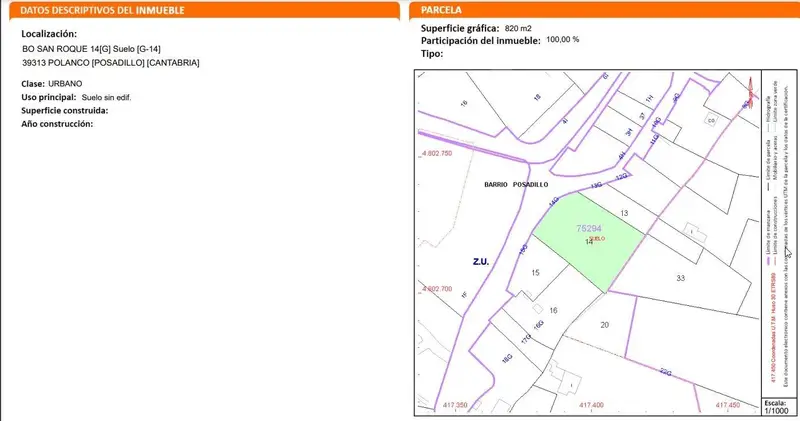Click the north arrow compass on map
Viewport: 800px width, 421px height.
point(751,92)
